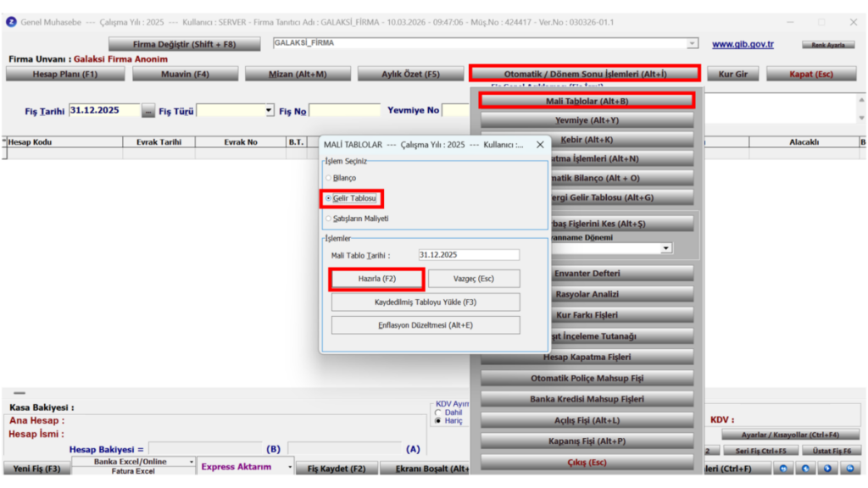Go to the next record arrow
Screen dimensions: 868x488
(827, 469)
